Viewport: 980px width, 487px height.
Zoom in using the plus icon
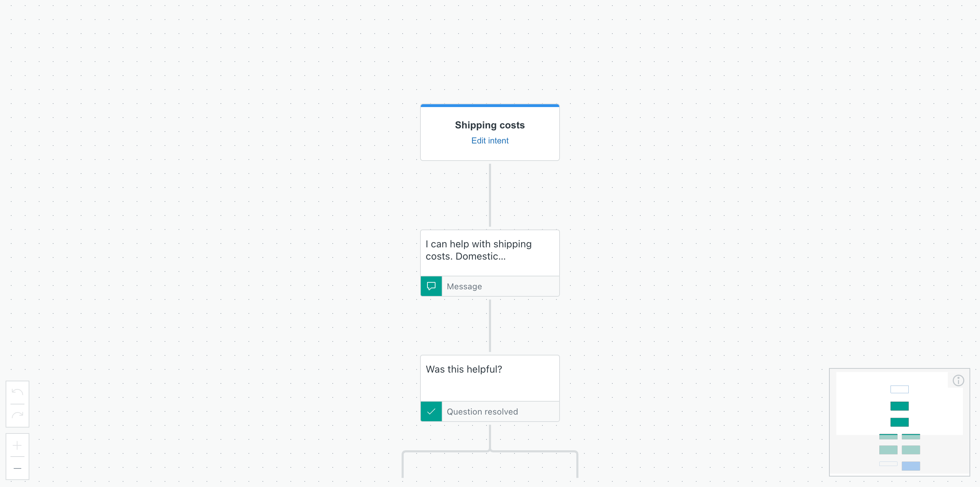pos(17,445)
